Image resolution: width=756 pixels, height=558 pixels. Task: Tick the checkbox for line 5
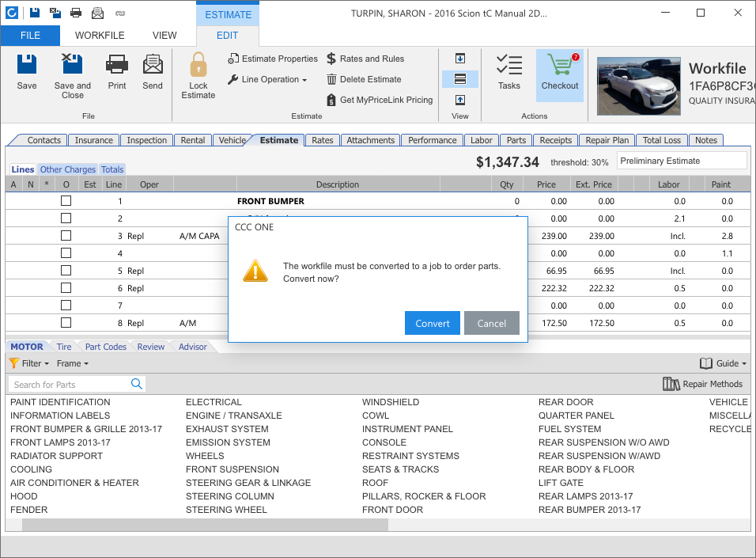point(66,271)
